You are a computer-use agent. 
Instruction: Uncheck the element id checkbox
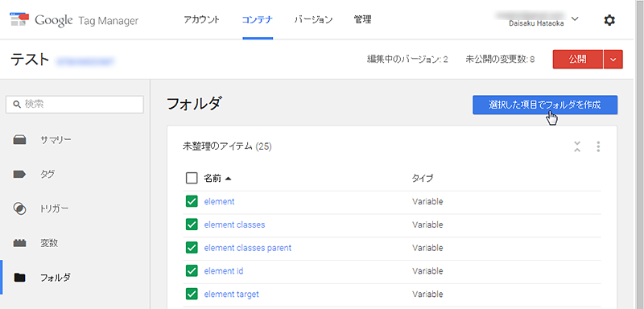[192, 271]
